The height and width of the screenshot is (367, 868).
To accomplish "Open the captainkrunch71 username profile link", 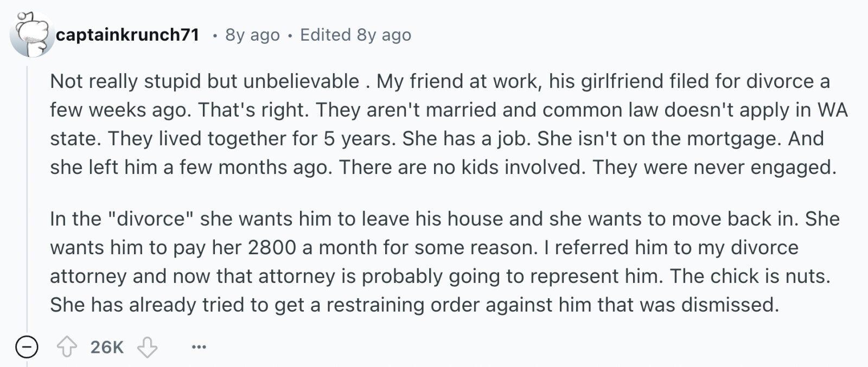I will (x=127, y=35).
